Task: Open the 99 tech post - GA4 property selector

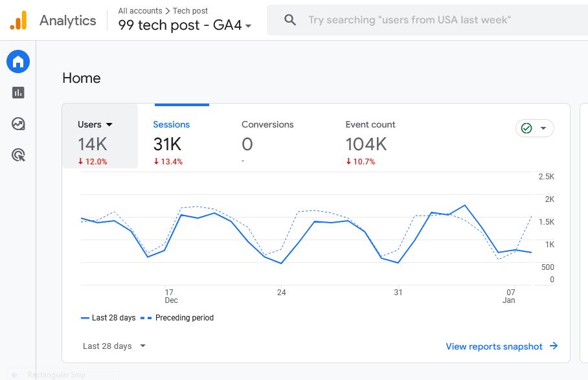Action: coord(185,26)
